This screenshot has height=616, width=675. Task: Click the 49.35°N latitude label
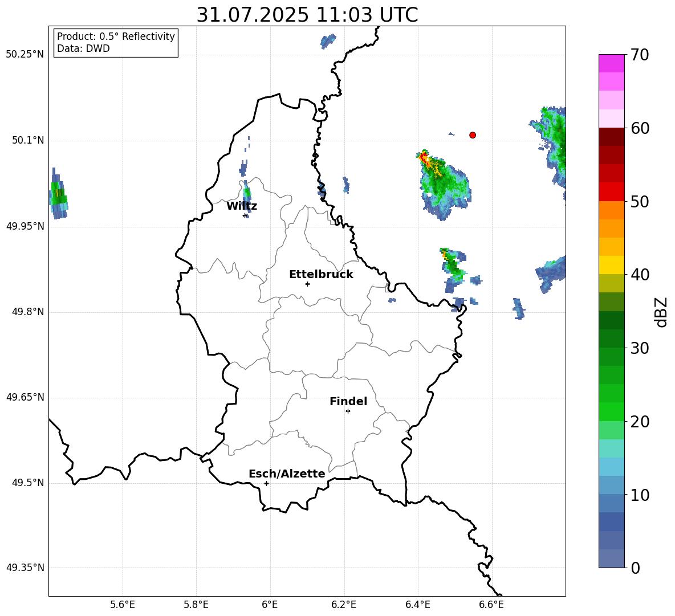click(25, 568)
